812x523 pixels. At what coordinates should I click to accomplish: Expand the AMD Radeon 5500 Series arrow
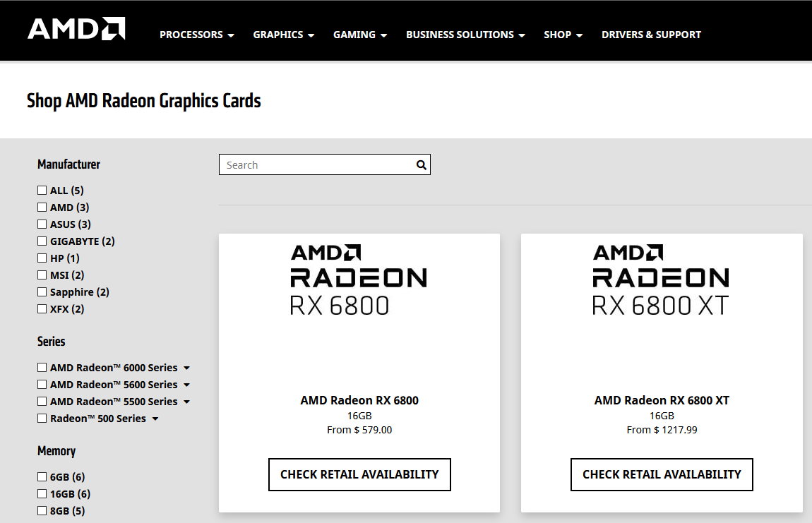(x=187, y=402)
